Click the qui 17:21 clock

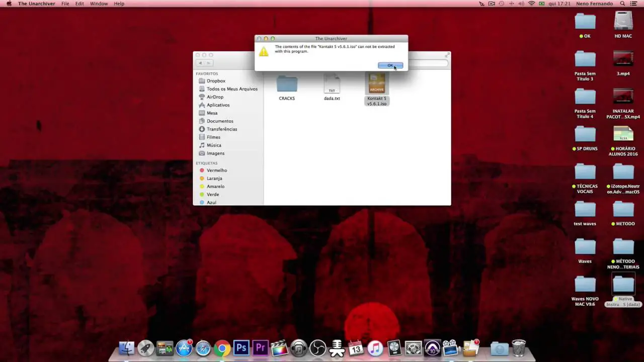(x=559, y=4)
